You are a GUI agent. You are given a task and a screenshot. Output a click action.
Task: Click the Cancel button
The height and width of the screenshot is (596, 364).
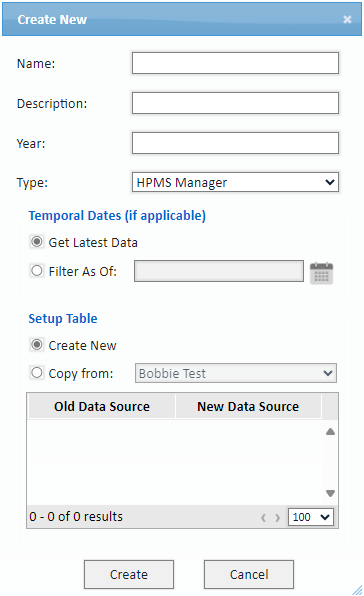pyautogui.click(x=249, y=574)
